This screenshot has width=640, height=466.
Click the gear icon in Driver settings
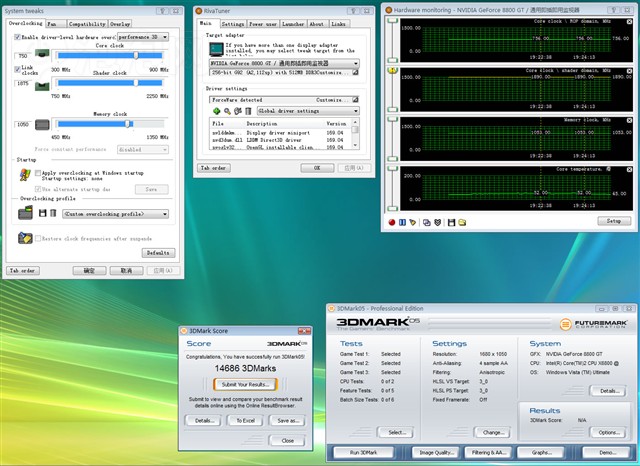pyautogui.click(x=238, y=111)
